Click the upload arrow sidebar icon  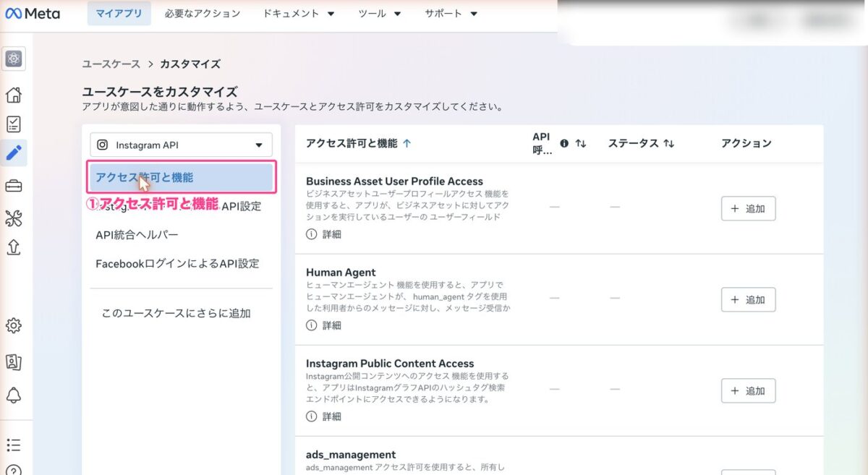14,247
